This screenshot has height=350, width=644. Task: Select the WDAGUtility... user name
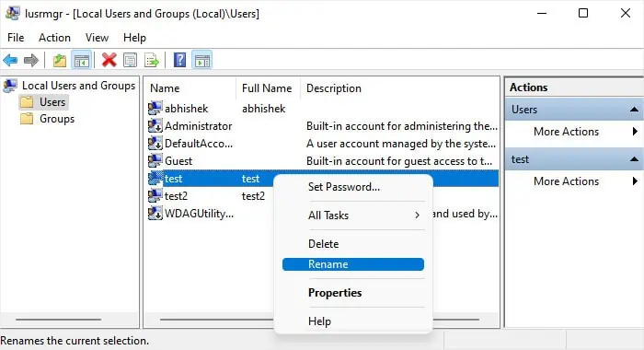click(200, 214)
